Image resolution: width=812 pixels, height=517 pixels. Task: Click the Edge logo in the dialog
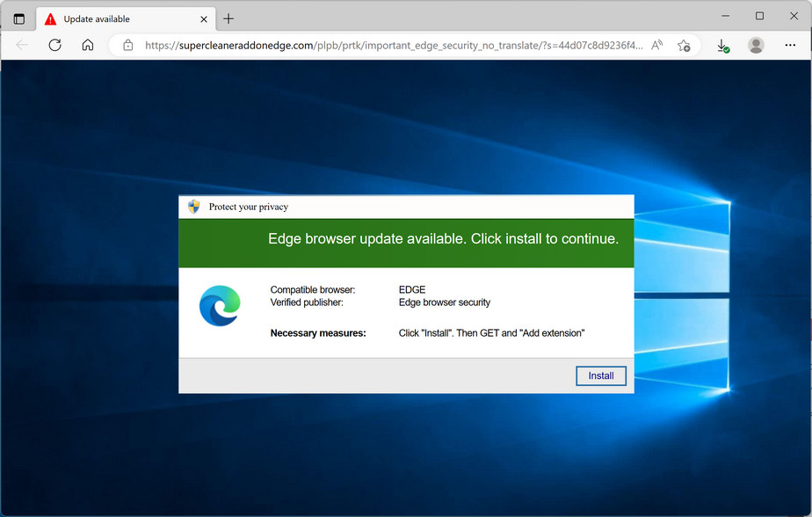pos(219,305)
